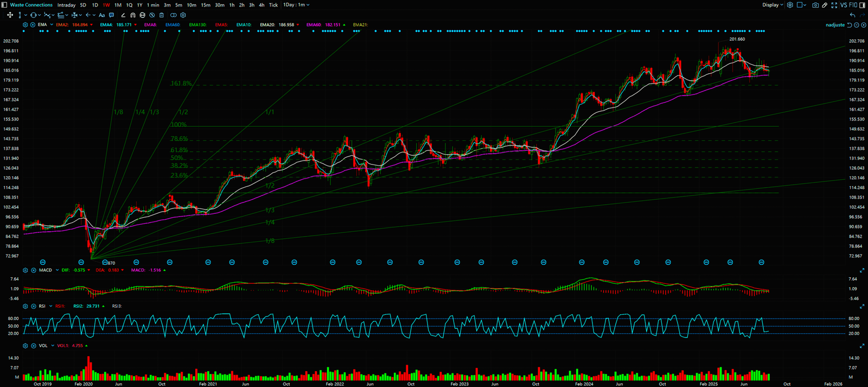Remove the RSI indicator with its X icon
The width and height of the screenshot is (868, 387).
[33, 306]
